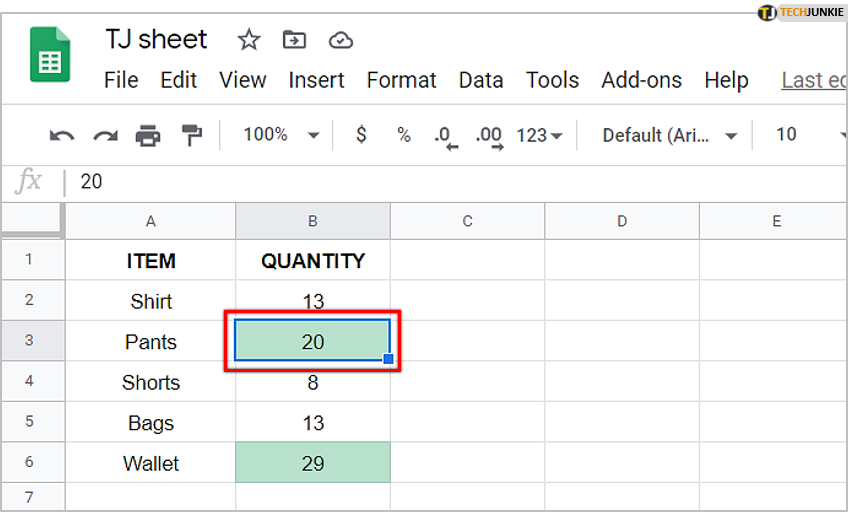852x512 pixels.
Task: Open the Default (Arial) font dropdown
Action: pyautogui.click(x=669, y=135)
